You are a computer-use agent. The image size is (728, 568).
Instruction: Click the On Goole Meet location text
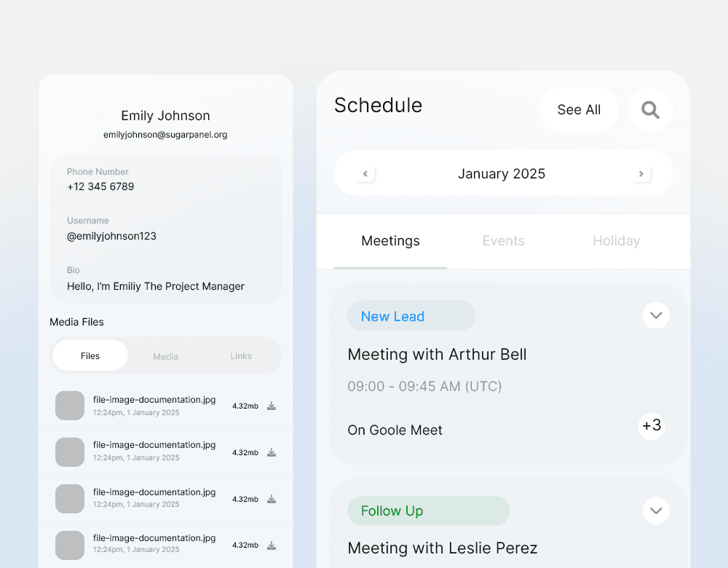coord(395,430)
